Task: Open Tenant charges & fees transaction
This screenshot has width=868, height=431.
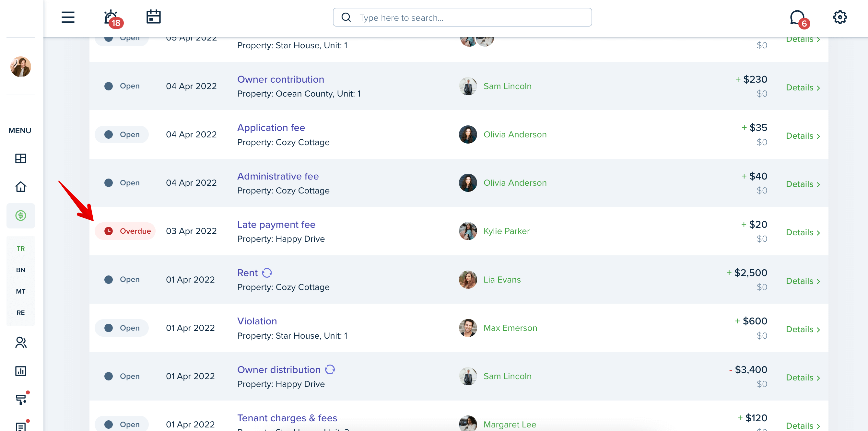Action: (x=287, y=418)
